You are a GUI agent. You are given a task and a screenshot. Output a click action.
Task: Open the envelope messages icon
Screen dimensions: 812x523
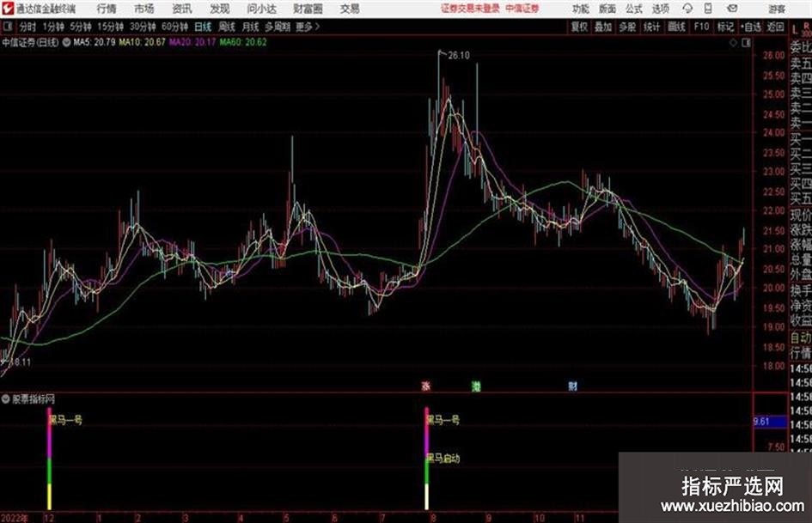point(732,9)
